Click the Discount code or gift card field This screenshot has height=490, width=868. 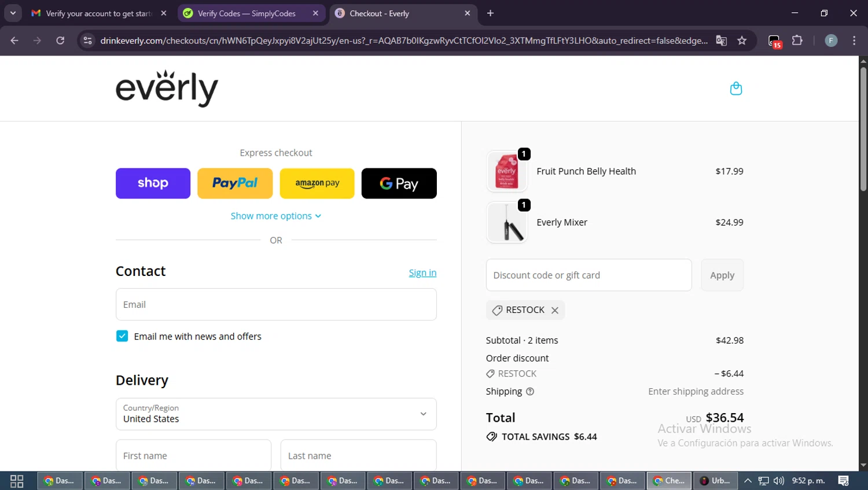click(x=589, y=275)
